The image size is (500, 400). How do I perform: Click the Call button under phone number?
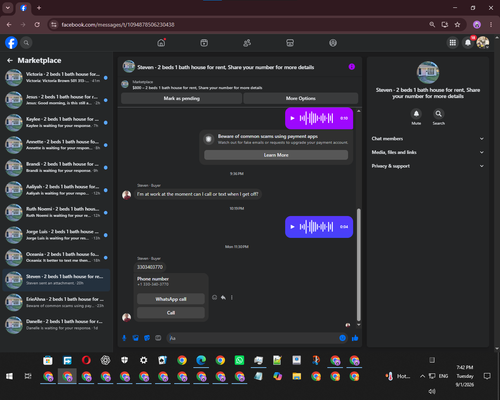[171, 313]
